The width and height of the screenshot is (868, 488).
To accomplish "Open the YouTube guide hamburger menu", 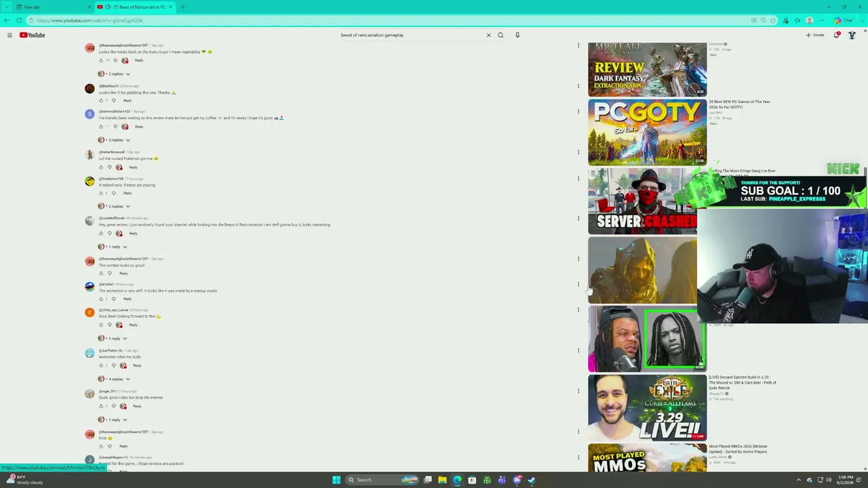I will coord(9,35).
